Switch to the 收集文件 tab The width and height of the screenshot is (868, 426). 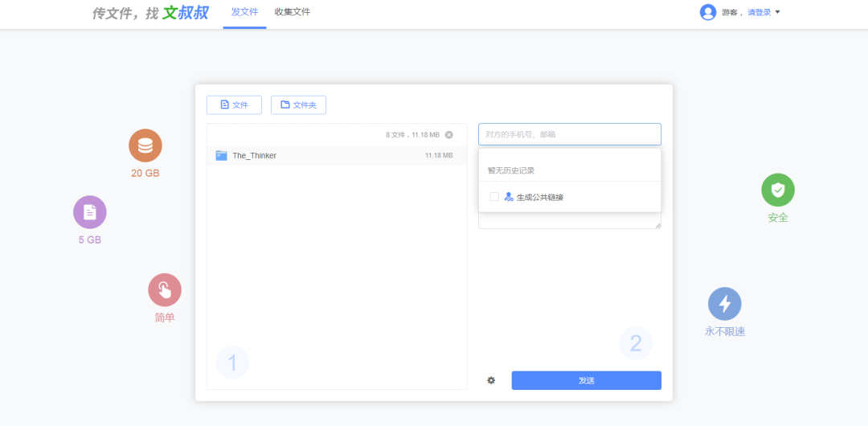coord(293,12)
